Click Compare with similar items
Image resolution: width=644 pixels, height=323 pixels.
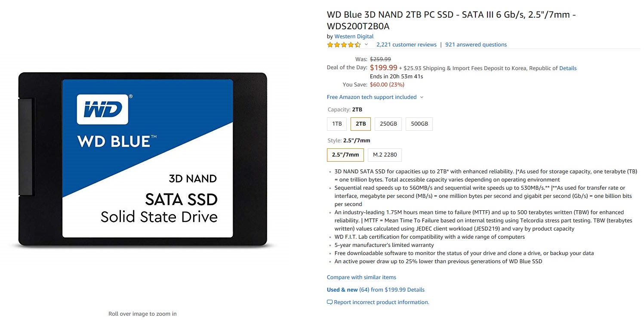(x=361, y=277)
